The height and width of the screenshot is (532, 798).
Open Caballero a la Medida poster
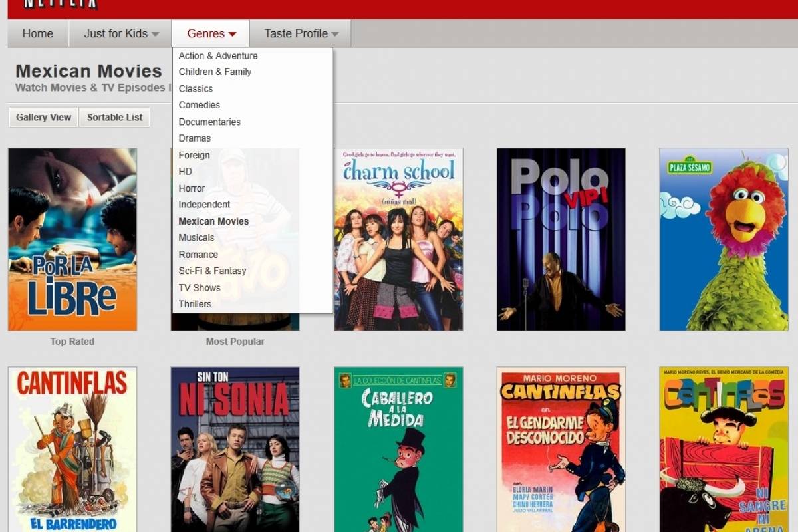(398, 450)
